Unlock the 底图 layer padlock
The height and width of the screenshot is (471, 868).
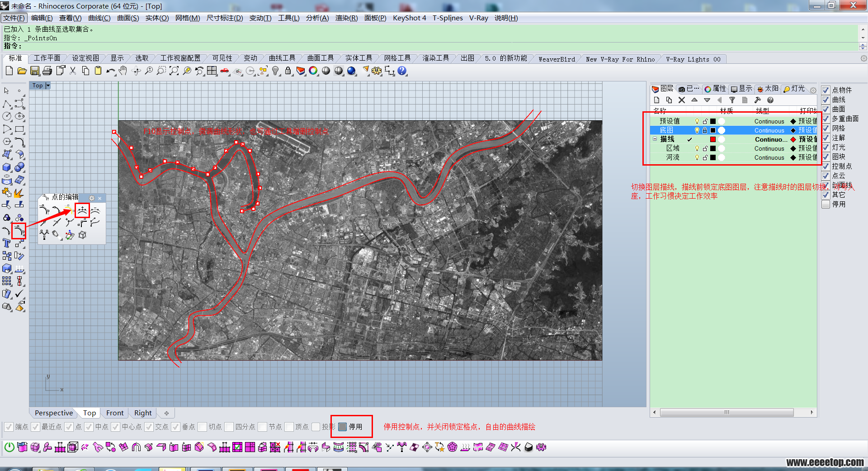[x=704, y=130]
